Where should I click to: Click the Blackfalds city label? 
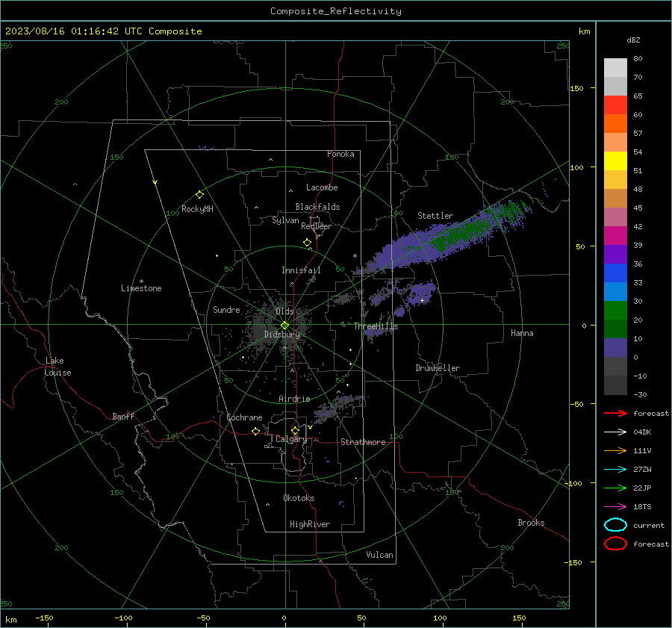(x=317, y=207)
